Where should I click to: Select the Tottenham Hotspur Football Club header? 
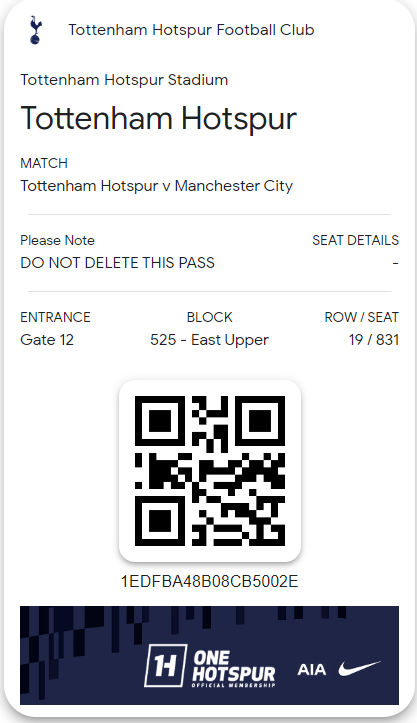tap(191, 30)
